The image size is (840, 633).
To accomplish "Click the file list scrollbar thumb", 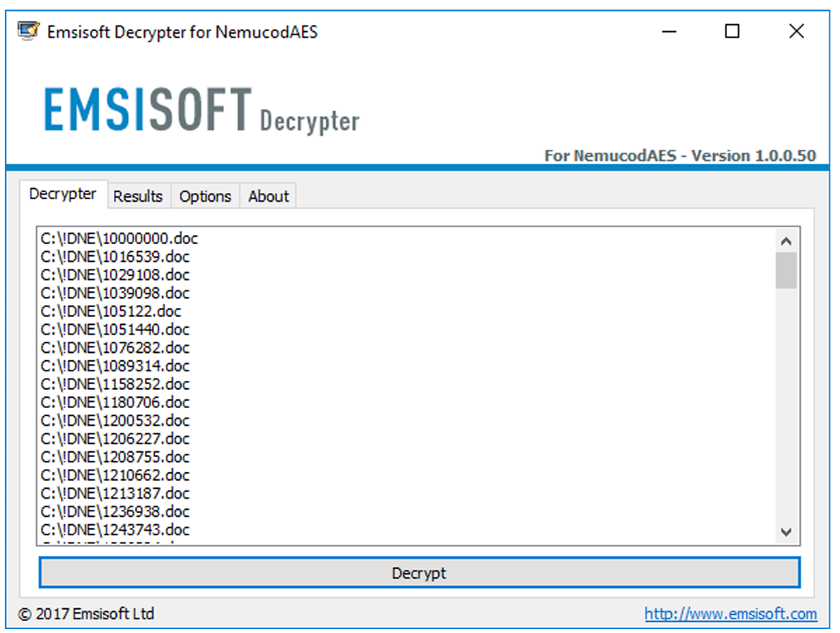I will click(x=786, y=270).
